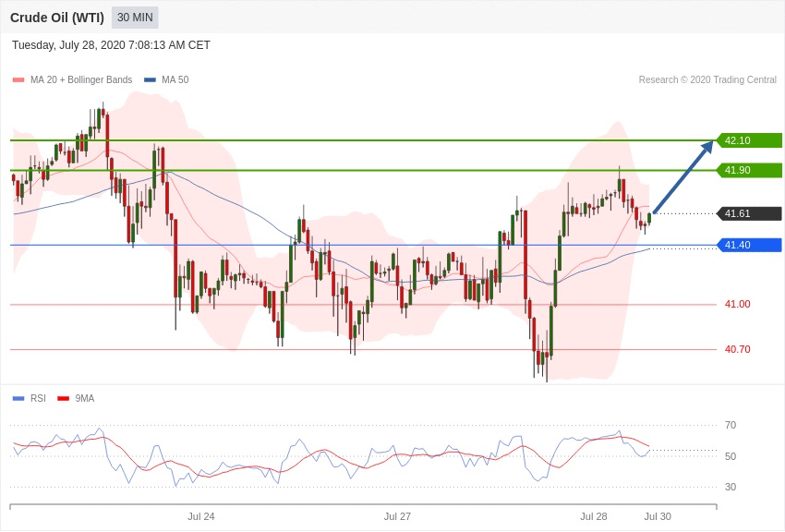Click the Jul 27 date marker
The height and width of the screenshot is (532, 785).
coord(397,516)
